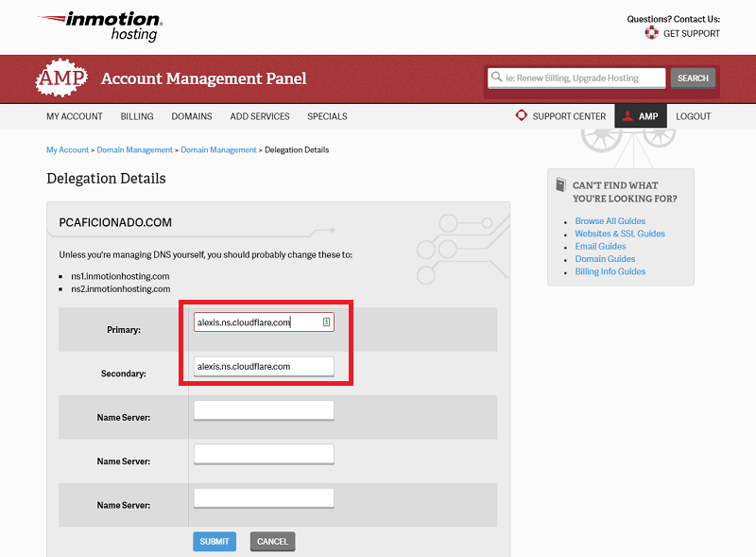This screenshot has height=557, width=756.
Task: Open the BILLING menu
Action: [137, 116]
